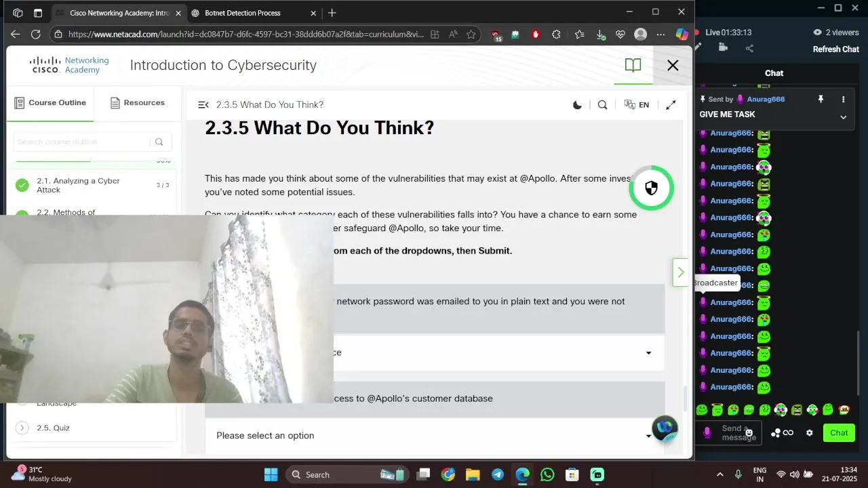Click Anurag666 in pinned message
Image resolution: width=868 pixels, height=488 pixels.
766,99
